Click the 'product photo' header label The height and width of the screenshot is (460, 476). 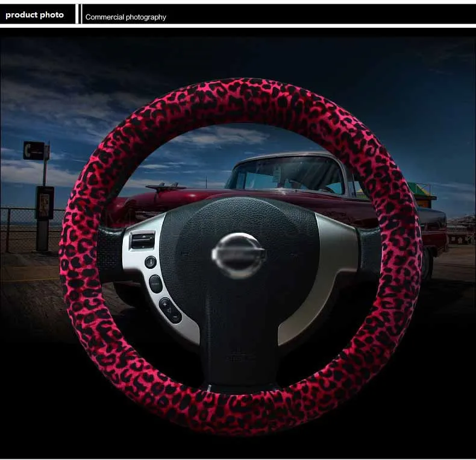pos(34,15)
